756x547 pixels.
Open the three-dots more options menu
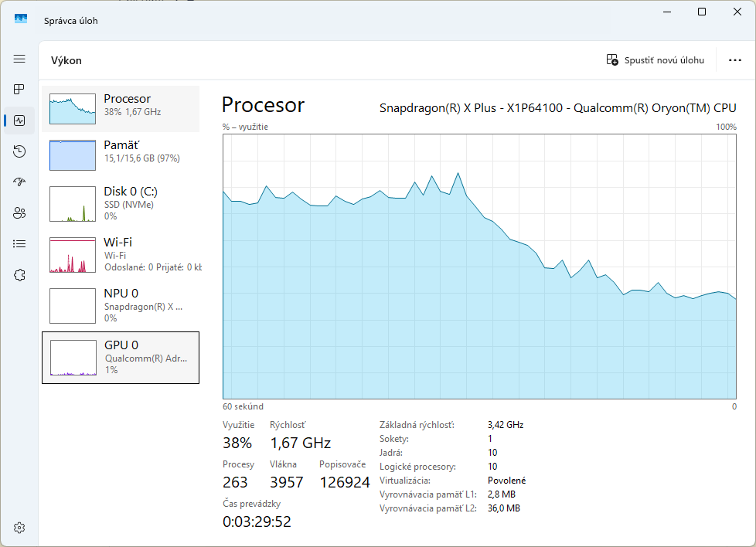click(734, 60)
